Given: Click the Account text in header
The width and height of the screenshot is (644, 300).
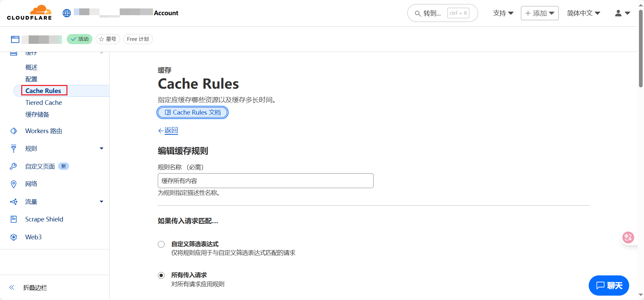Looking at the screenshot, I should click(x=166, y=13).
